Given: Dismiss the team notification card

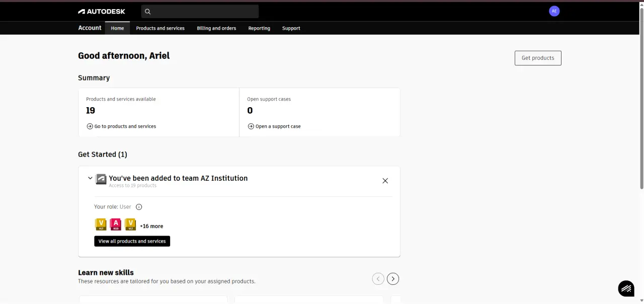Looking at the screenshot, I should click(385, 181).
